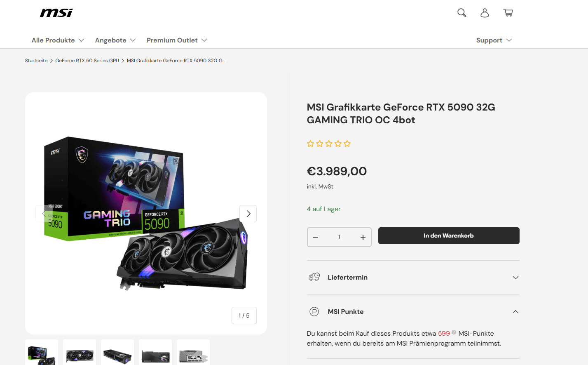Viewport: 588px width, 365px height.
Task: Open the Support dropdown
Action: [494, 40]
